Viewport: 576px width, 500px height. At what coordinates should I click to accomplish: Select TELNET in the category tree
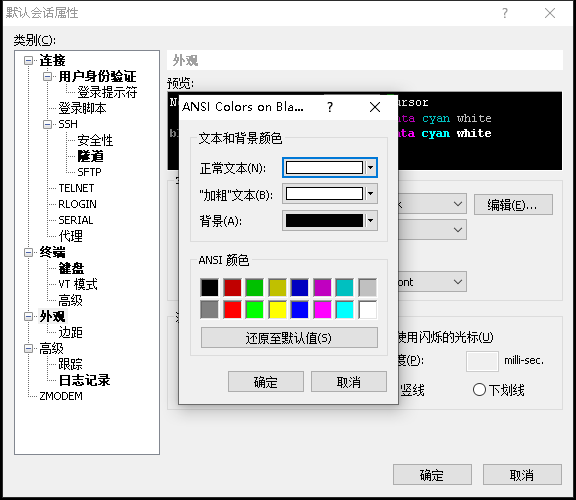point(76,188)
